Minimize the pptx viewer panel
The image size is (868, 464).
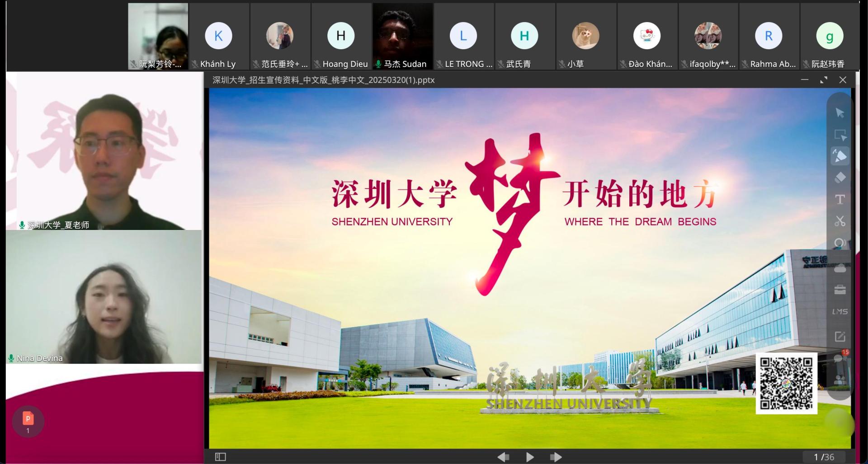coord(805,80)
